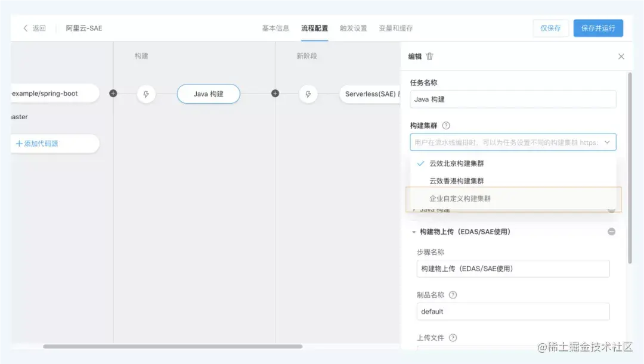Screen dimensions: 644x364
Task: Open help icon next to 构建集群
Action: click(x=445, y=126)
